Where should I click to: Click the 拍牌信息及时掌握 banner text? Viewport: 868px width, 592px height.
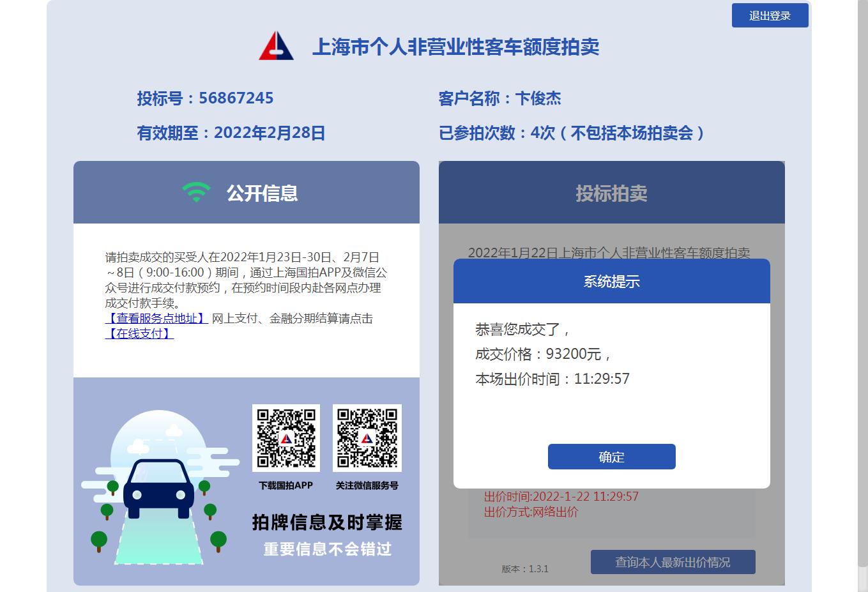coord(327,522)
